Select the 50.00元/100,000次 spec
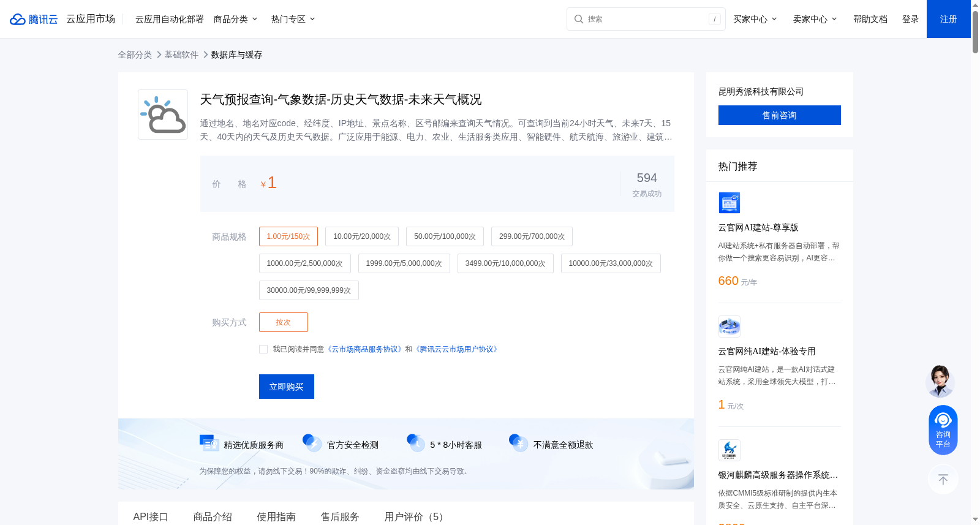Viewport: 980px width, 525px height. pos(445,236)
